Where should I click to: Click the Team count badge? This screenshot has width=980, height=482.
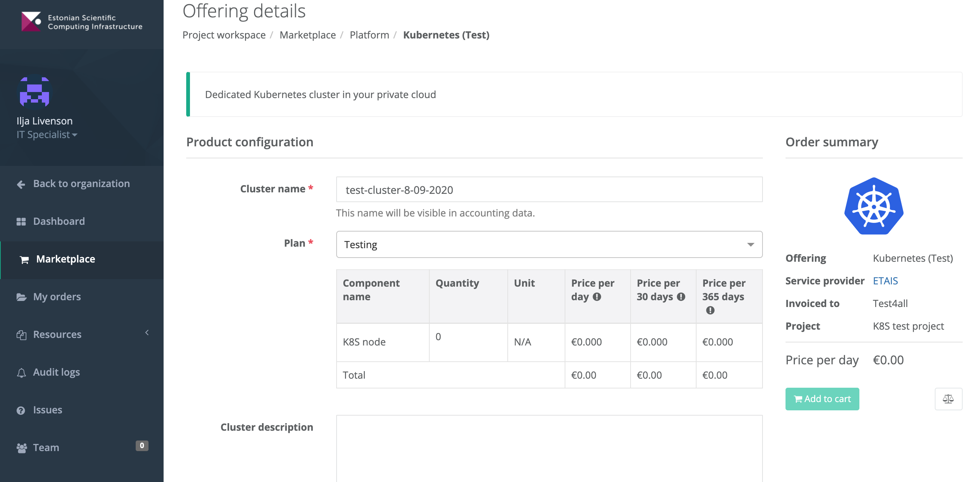[x=142, y=445]
